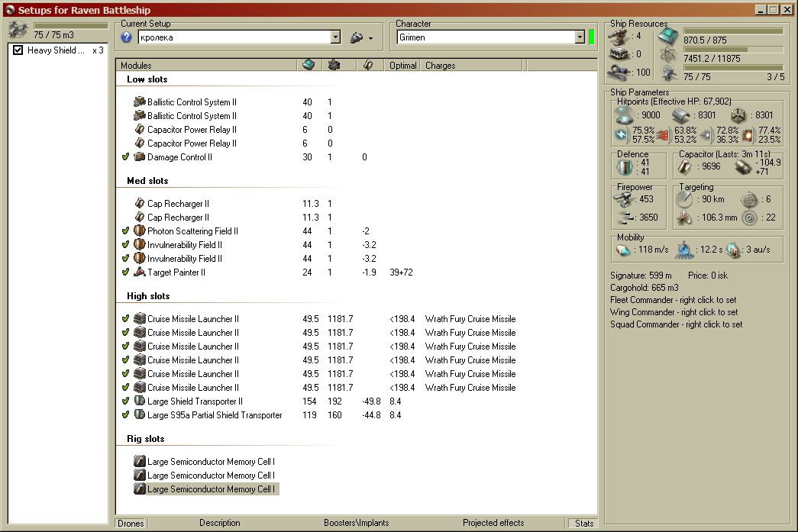This screenshot has width=798, height=532.
Task: Open the Description tab
Action: tap(220, 523)
